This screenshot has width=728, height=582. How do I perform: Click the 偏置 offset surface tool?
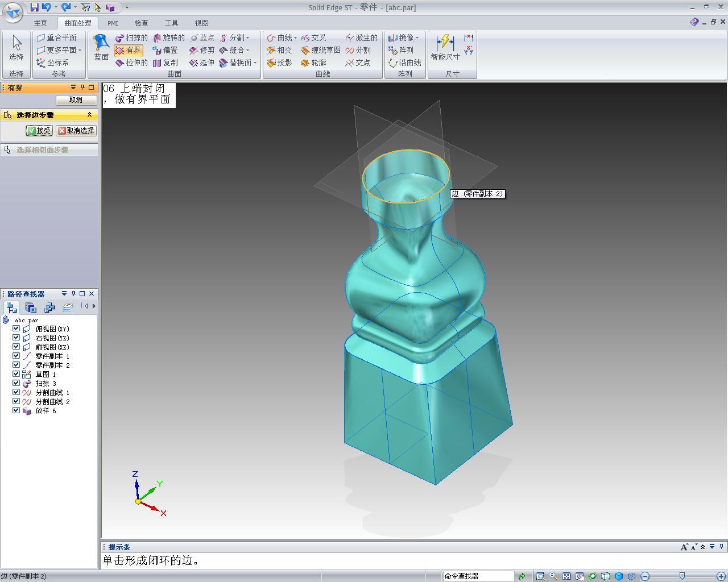[x=165, y=50]
